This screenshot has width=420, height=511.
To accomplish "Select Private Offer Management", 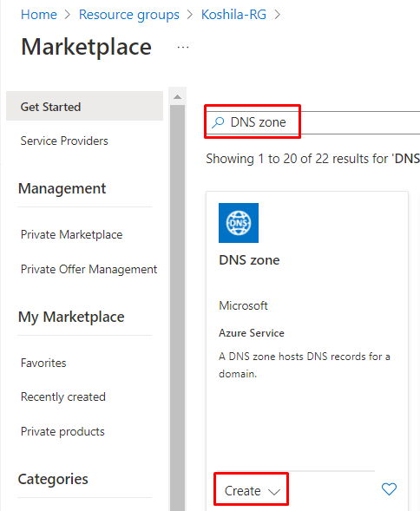I will 89,270.
